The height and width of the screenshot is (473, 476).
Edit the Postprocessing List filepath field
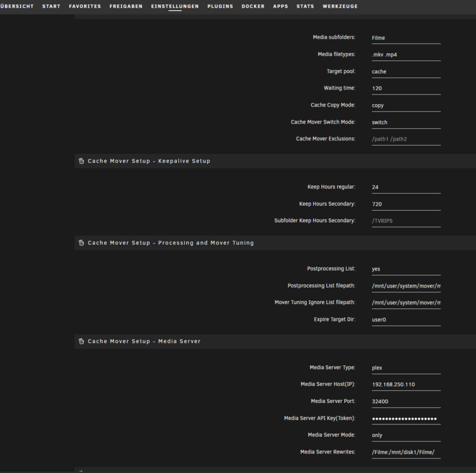(406, 286)
